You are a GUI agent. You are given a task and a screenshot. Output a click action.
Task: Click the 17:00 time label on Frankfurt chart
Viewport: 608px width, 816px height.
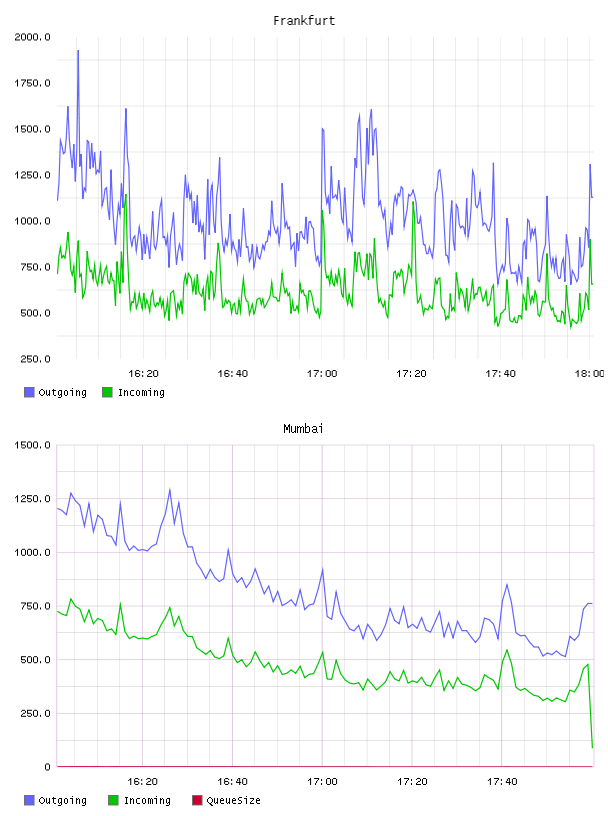click(322, 374)
